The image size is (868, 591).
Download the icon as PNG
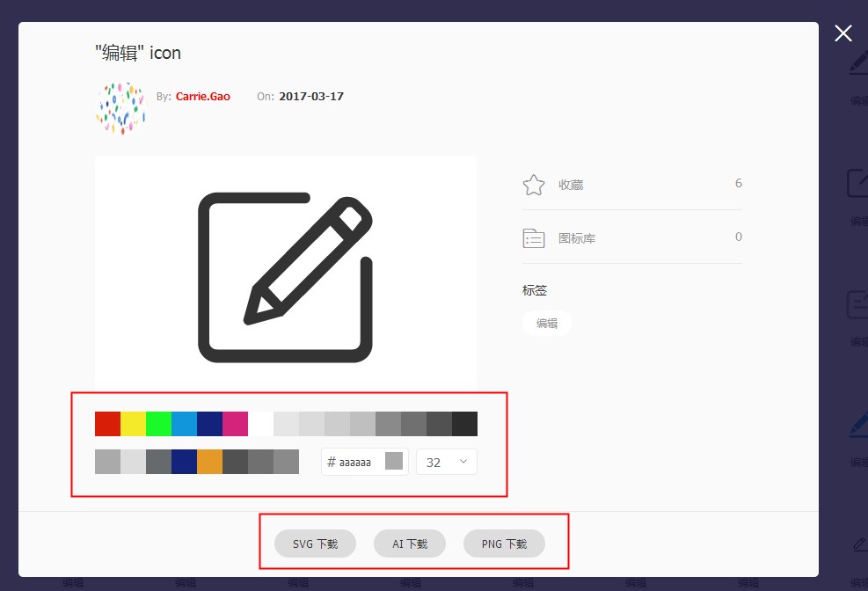click(504, 544)
